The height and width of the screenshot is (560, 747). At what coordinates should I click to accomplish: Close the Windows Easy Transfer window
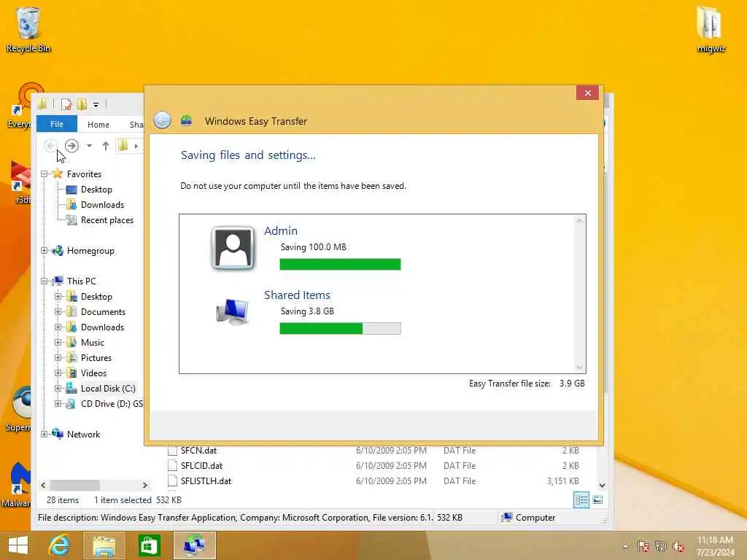tap(587, 93)
